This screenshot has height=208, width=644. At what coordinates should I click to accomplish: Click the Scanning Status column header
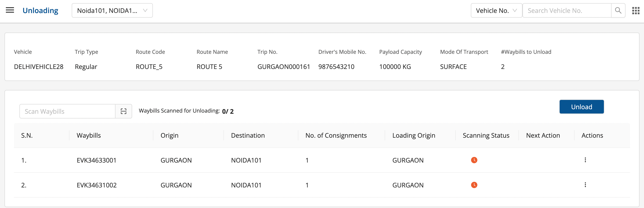click(486, 135)
